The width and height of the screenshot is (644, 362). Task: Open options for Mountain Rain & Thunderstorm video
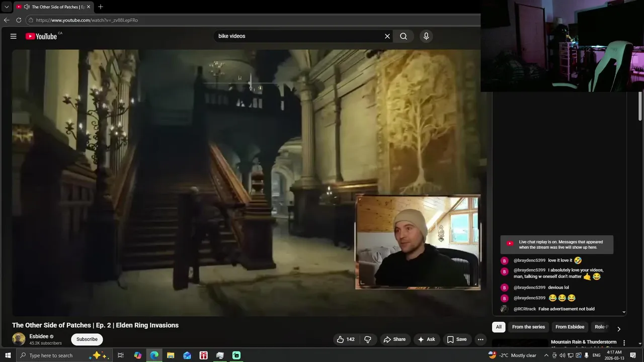pyautogui.click(x=624, y=343)
